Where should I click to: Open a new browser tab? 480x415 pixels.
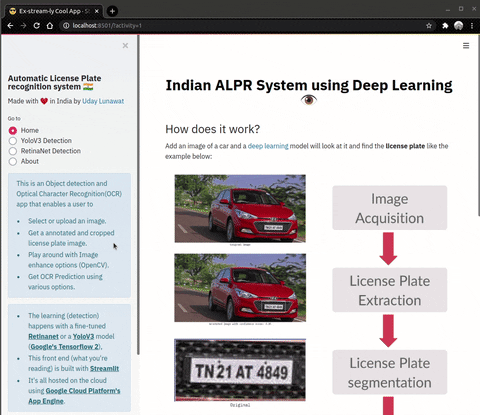112,11
